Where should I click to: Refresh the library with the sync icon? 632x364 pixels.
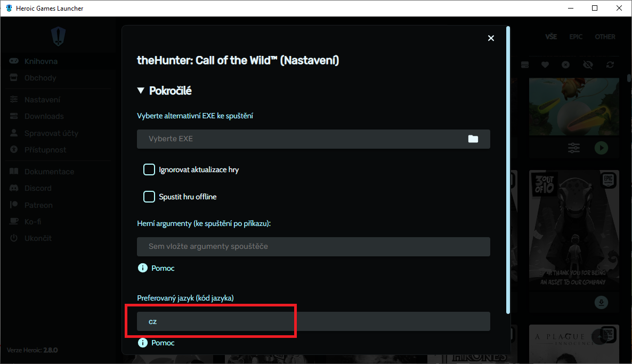tap(610, 64)
